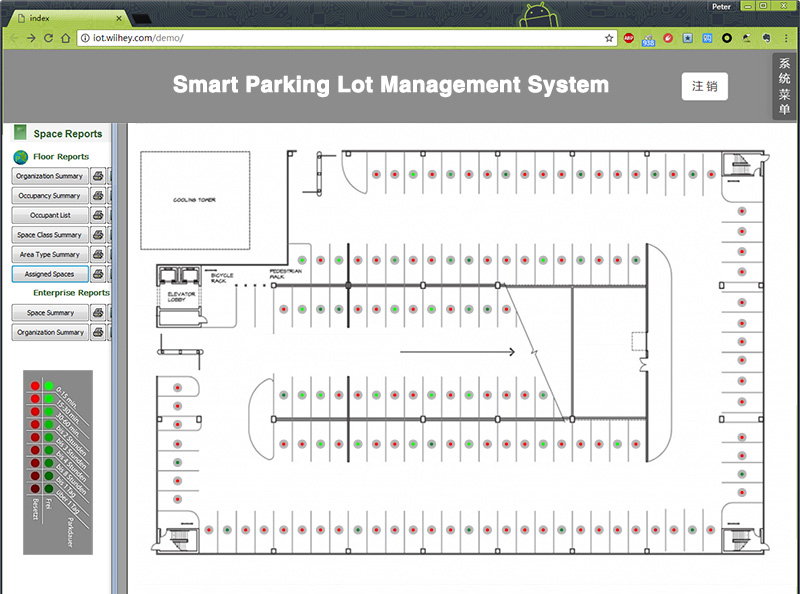Viewport: 800px width, 594px height.
Task: Click the browser forward arrow
Action: coord(31,38)
